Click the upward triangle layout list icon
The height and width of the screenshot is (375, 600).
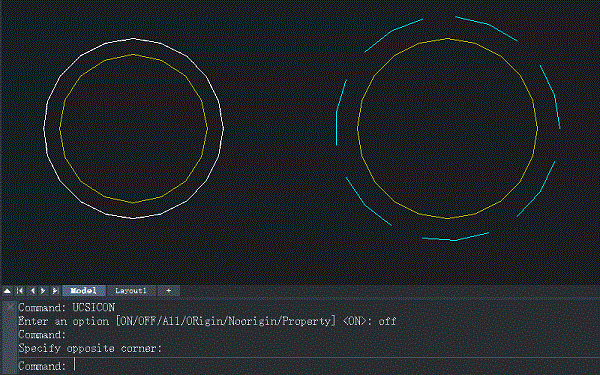pos(7,291)
